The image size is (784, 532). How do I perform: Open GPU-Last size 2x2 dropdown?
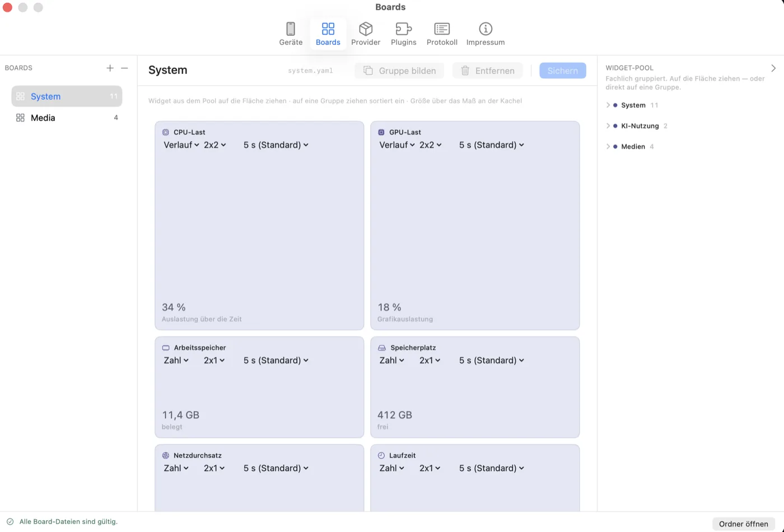pos(431,145)
